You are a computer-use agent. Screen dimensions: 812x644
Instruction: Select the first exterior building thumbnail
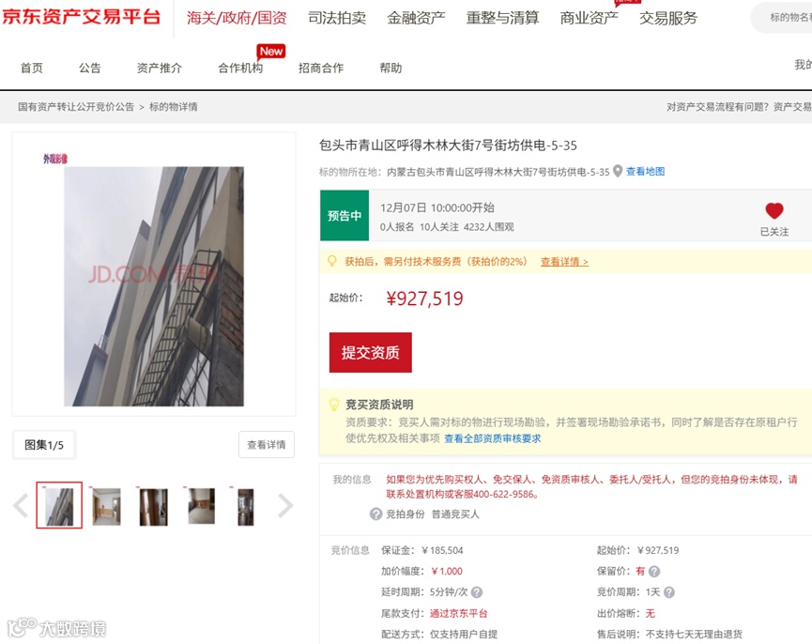pyautogui.click(x=59, y=505)
